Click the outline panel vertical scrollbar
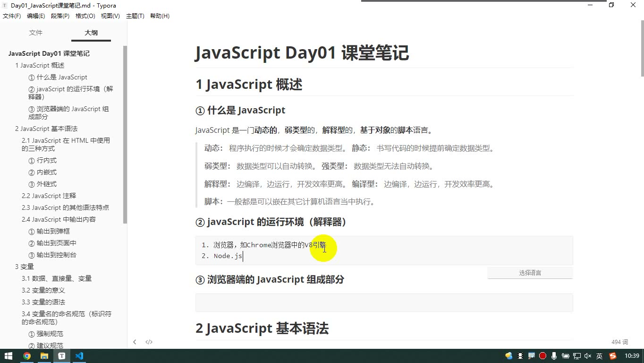This screenshot has width=644, height=363. (125, 135)
